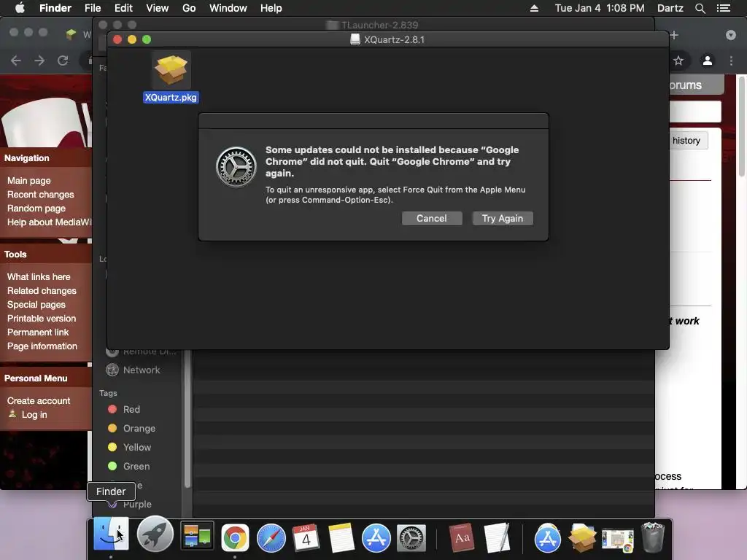Click the XQuartz.pkg file name label
Viewport: 747px width, 560px height.
(x=171, y=97)
